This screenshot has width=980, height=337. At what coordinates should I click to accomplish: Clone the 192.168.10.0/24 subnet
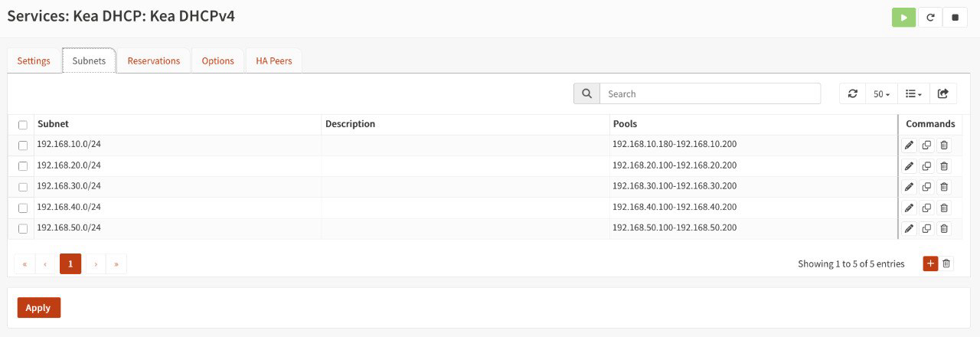(926, 145)
